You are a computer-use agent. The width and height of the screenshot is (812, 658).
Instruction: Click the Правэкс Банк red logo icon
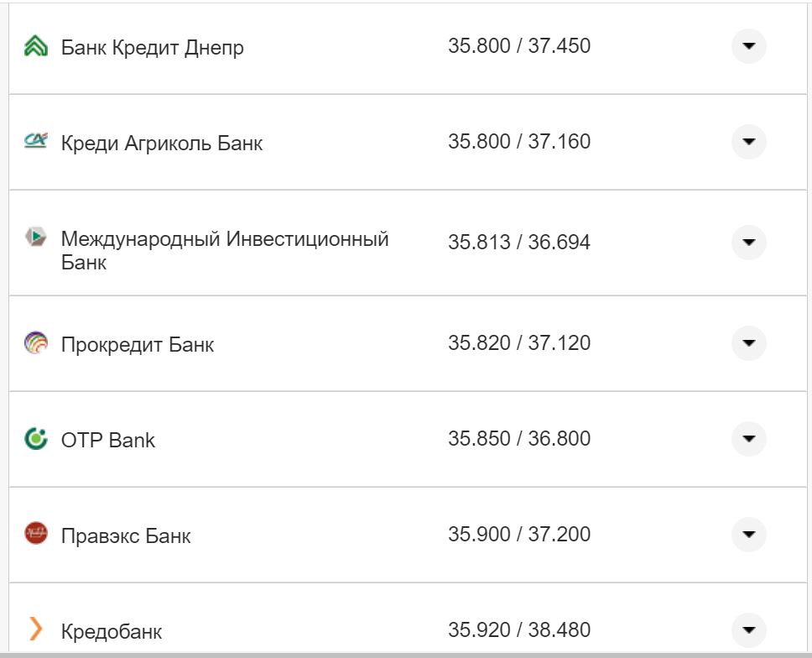pyautogui.click(x=35, y=534)
